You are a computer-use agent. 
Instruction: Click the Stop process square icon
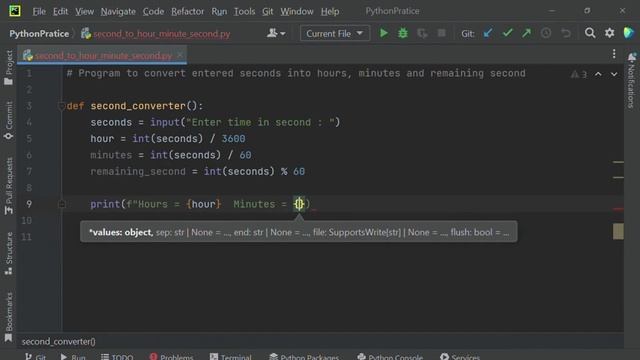point(441,33)
